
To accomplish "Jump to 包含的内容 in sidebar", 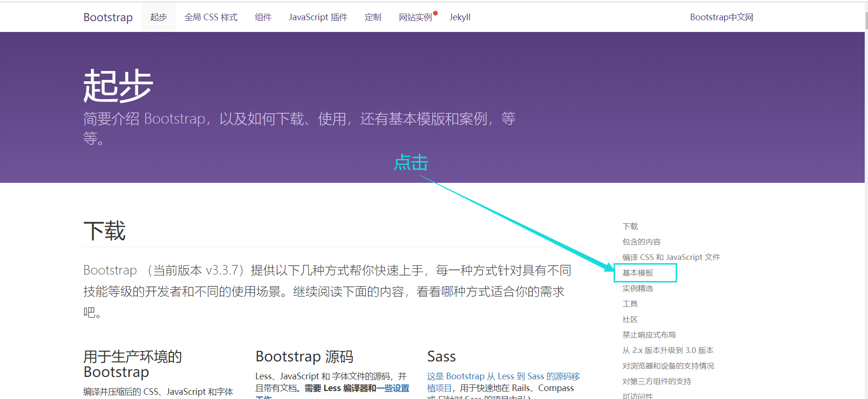I will point(641,242).
